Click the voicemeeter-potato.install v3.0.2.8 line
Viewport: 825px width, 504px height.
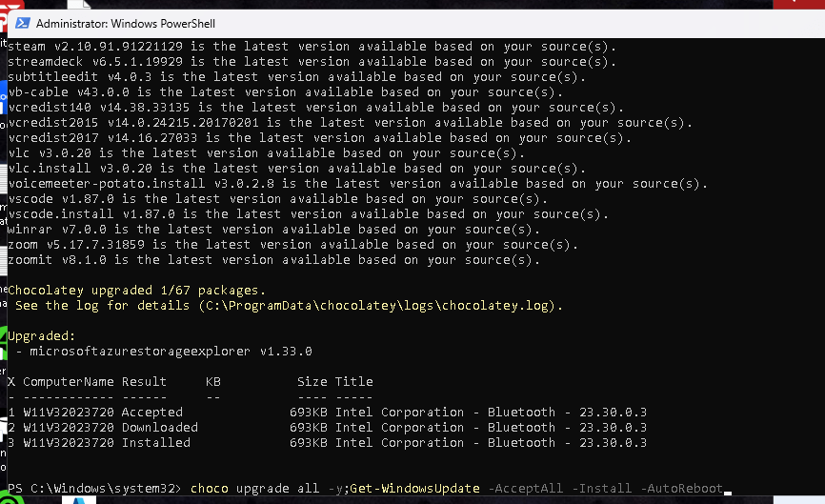click(x=357, y=184)
